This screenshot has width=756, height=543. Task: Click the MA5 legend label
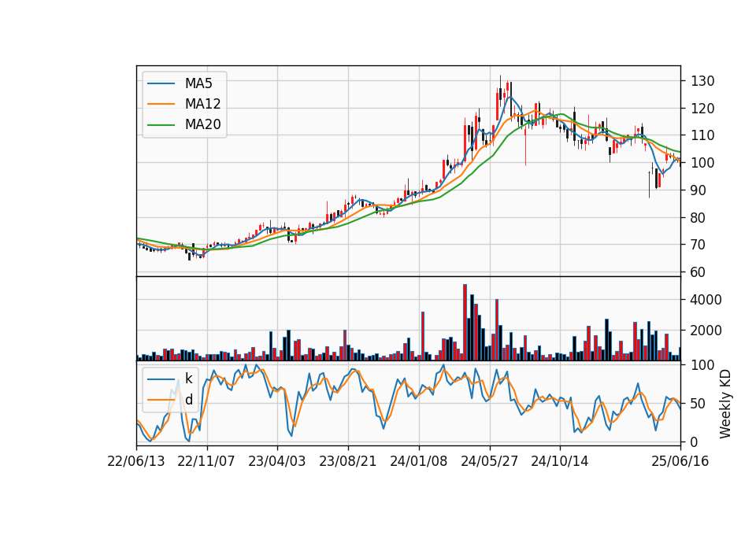coord(198,83)
